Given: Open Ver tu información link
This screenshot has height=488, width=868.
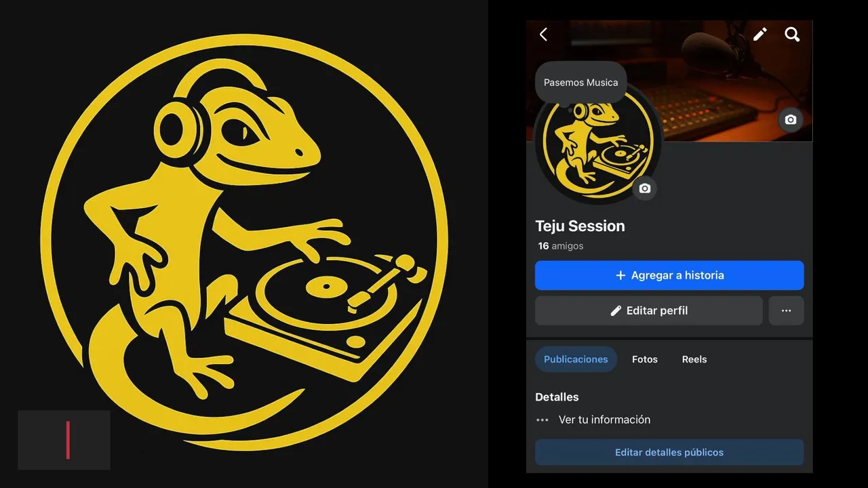Looking at the screenshot, I should click(604, 420).
